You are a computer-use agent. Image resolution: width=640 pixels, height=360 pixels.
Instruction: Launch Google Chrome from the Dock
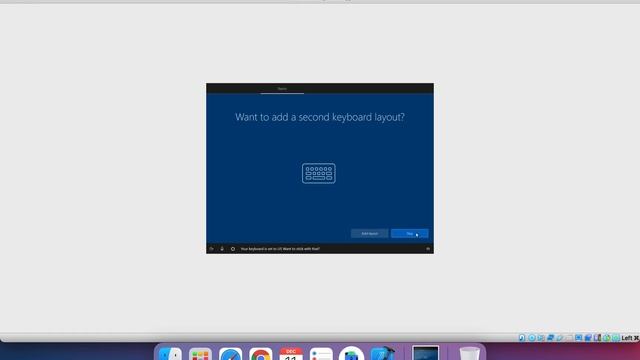click(260, 353)
